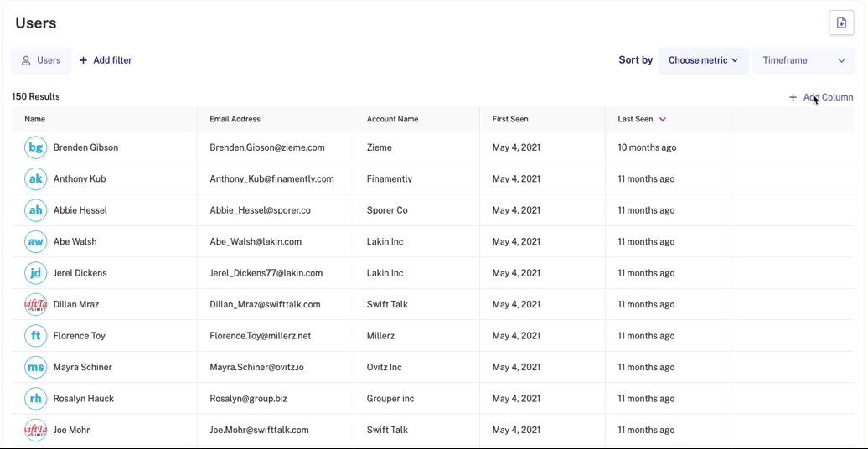Click Add filter button
Image resolution: width=868 pixels, height=449 pixels.
point(106,60)
